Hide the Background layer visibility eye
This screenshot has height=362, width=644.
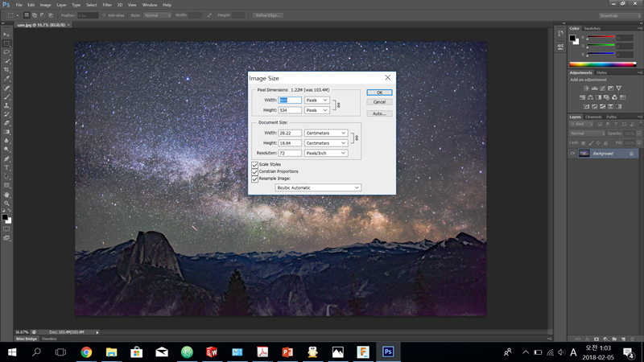(x=572, y=154)
